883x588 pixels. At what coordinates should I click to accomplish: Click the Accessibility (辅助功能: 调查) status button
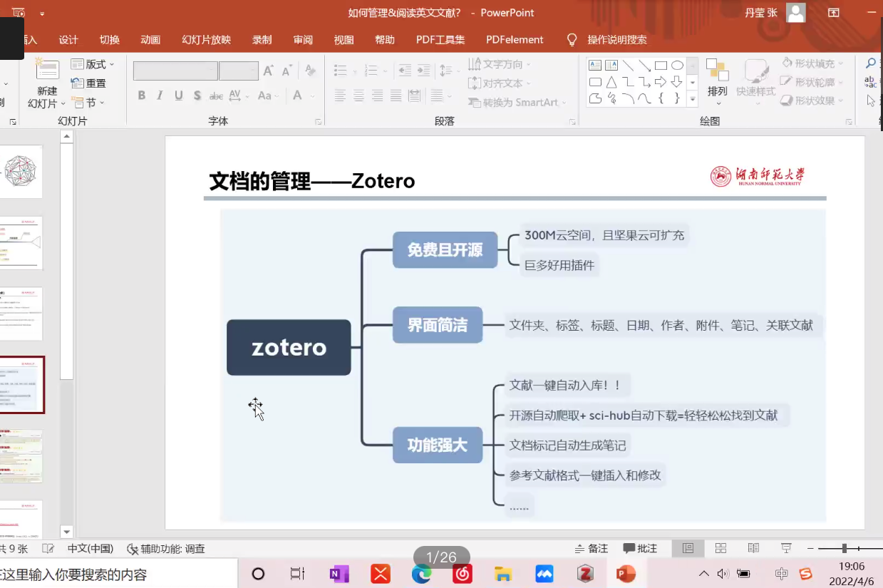coord(166,548)
